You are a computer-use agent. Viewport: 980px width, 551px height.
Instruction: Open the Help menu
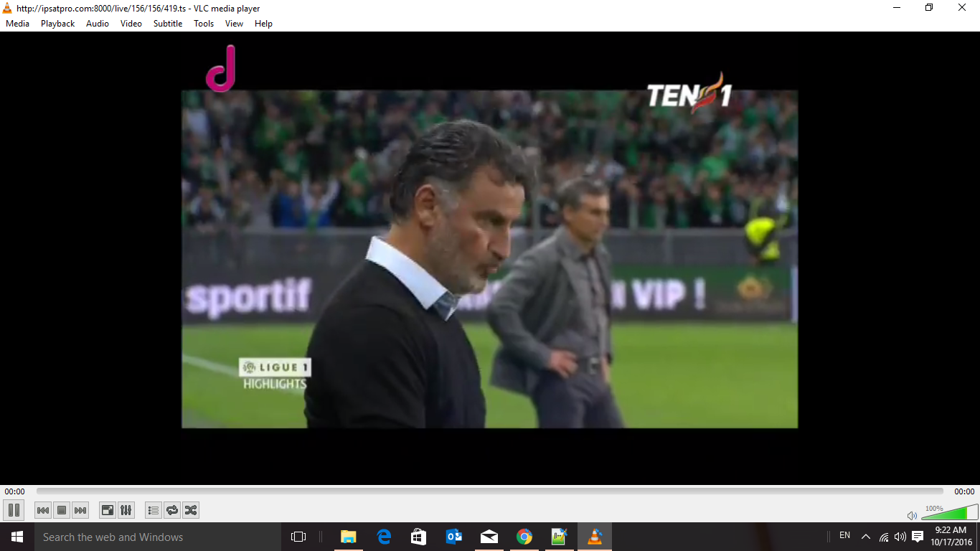coord(263,24)
